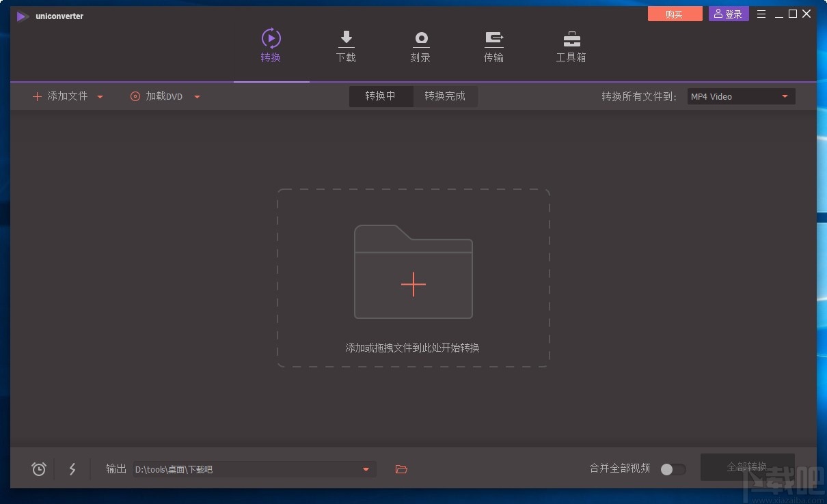Image resolution: width=827 pixels, height=504 pixels.
Task: Expand the output path dropdown
Action: [366, 469]
